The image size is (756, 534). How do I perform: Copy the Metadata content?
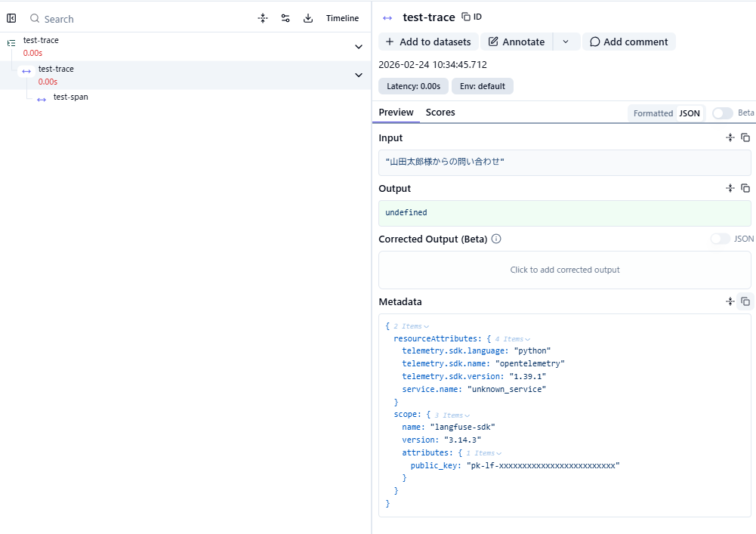[x=745, y=301]
